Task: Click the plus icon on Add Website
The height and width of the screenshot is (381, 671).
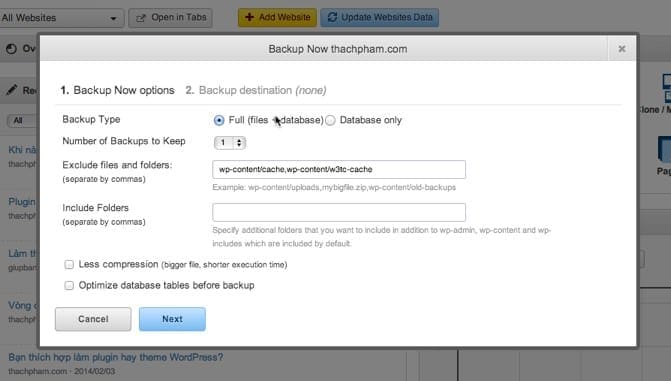Action: point(249,17)
